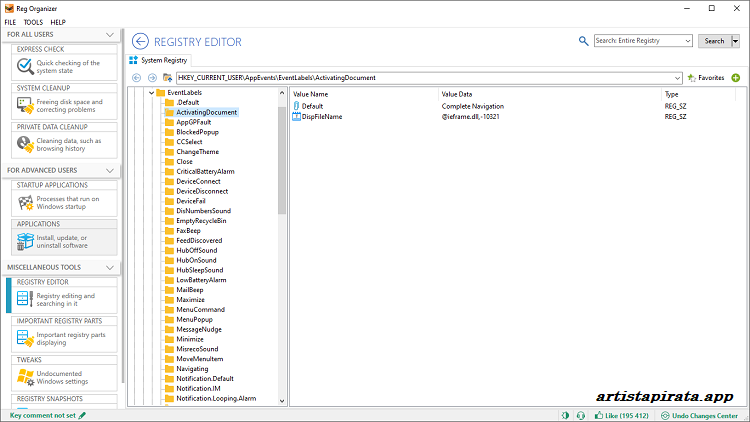Viewport: 750px width, 422px height.
Task: Open the System Cleanup icon
Action: point(25,106)
